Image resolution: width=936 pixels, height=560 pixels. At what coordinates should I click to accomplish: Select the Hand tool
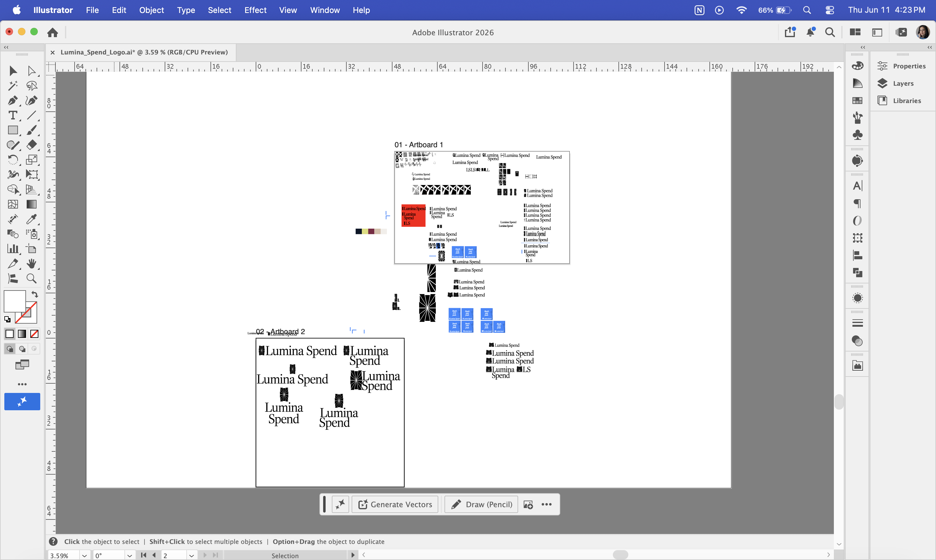(32, 263)
